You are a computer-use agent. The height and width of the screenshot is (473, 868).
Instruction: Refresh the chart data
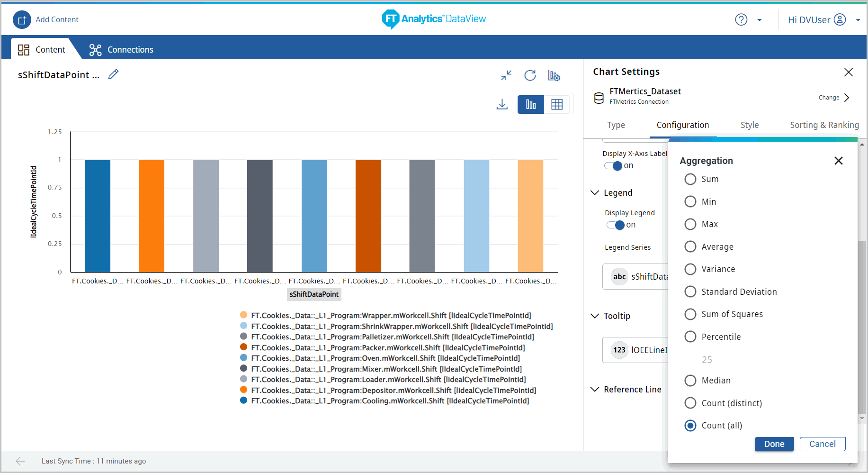point(530,75)
